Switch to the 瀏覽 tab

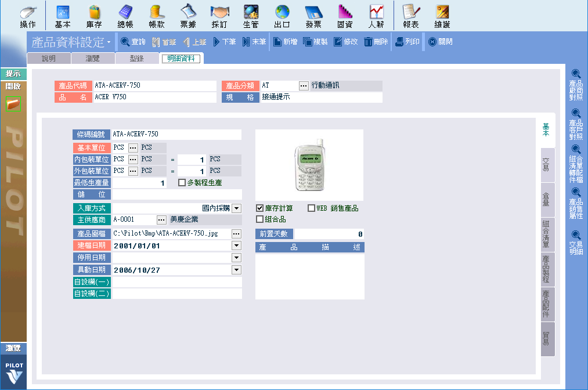coord(93,59)
